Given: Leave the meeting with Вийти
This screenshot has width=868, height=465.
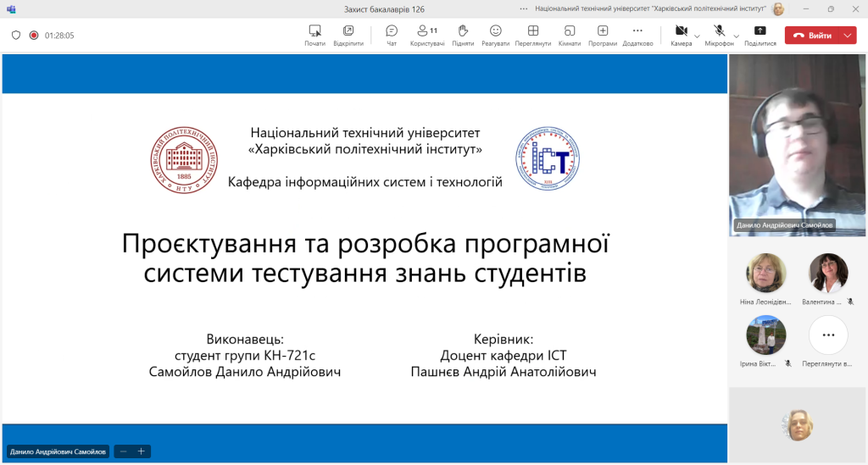Looking at the screenshot, I should pyautogui.click(x=813, y=36).
